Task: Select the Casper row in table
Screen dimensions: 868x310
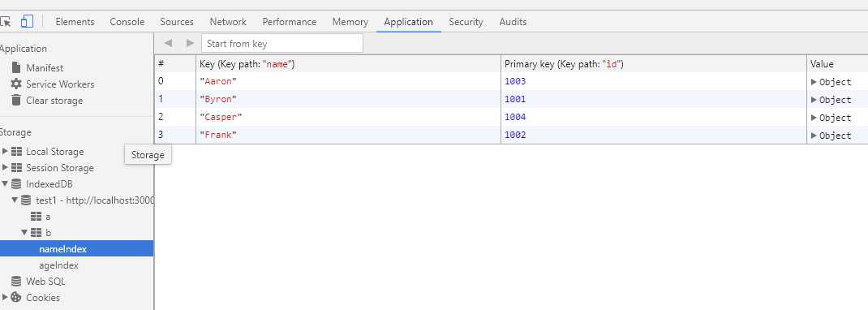Action: (x=511, y=118)
